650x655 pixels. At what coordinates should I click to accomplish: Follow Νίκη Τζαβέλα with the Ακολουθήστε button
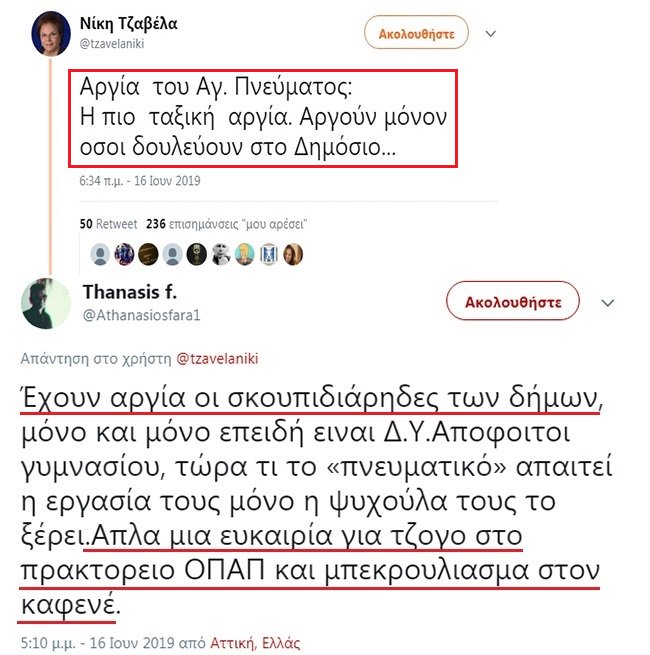(416, 33)
